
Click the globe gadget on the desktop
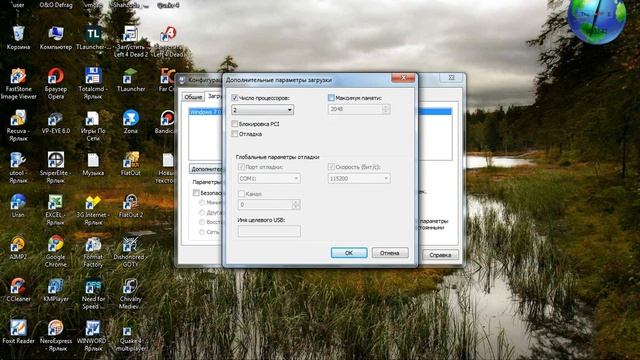pyautogui.click(x=597, y=19)
